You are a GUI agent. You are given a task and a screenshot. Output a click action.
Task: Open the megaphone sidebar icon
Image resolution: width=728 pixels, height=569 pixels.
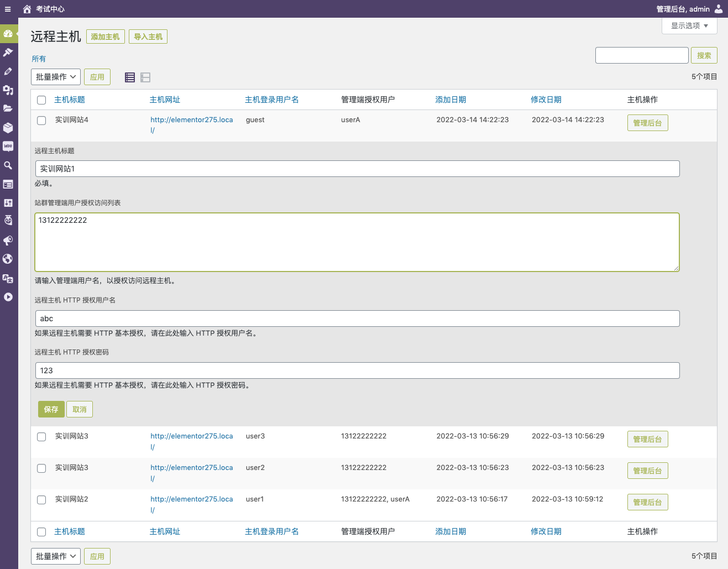tap(8, 241)
